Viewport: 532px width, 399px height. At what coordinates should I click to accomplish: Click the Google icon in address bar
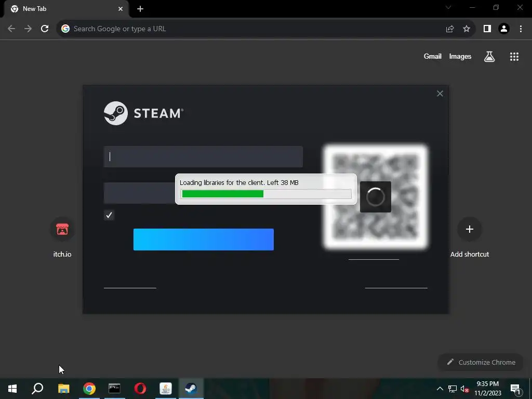click(x=65, y=29)
